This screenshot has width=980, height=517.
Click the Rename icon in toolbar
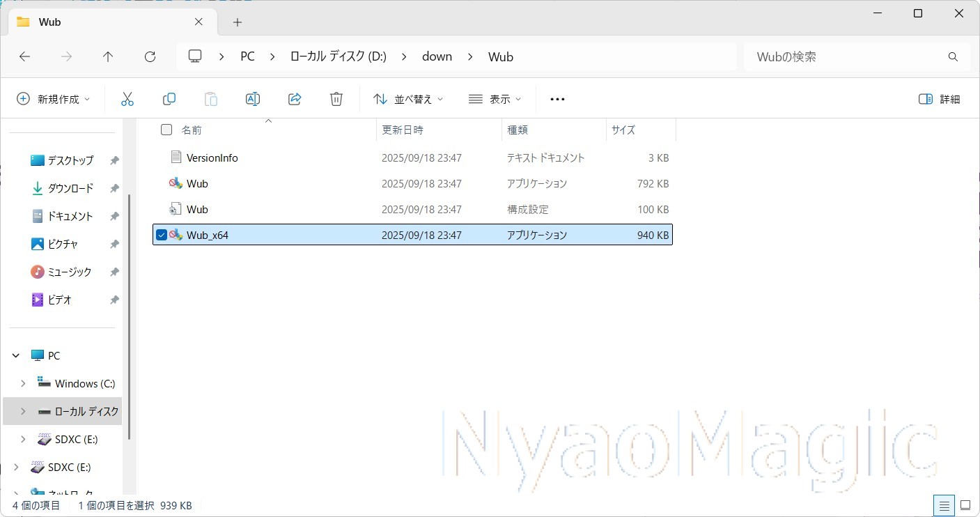tap(253, 99)
